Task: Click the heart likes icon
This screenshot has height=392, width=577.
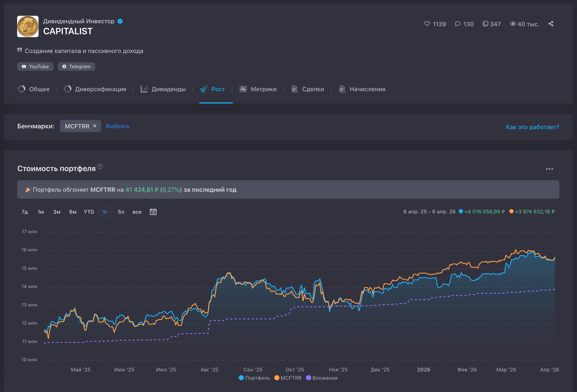Action: pos(427,24)
